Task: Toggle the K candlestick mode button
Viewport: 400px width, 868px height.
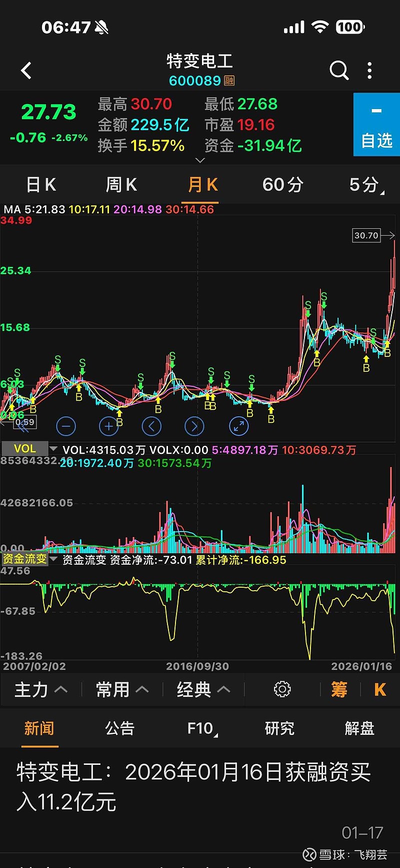Action: point(380,690)
